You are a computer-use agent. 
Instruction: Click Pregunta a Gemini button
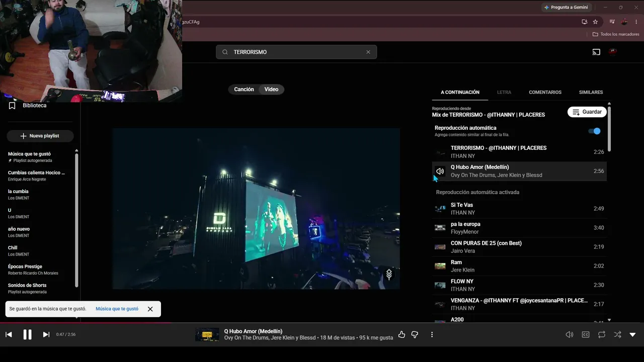pyautogui.click(x=566, y=8)
